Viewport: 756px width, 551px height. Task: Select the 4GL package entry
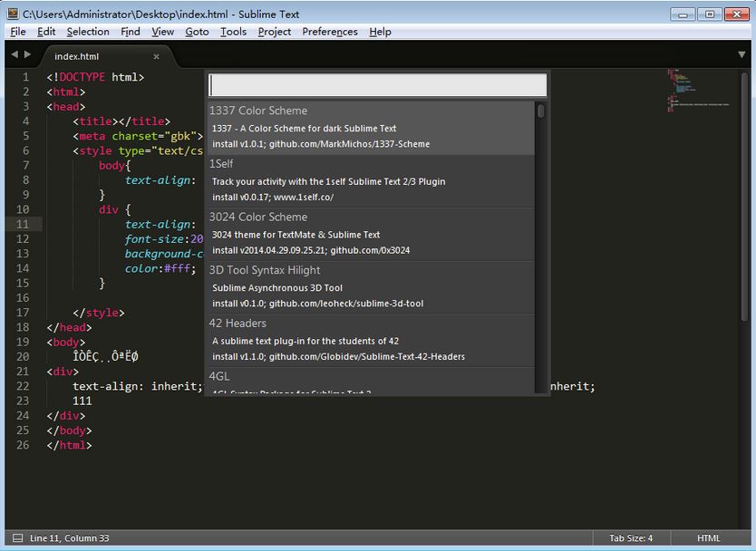[x=370, y=381]
